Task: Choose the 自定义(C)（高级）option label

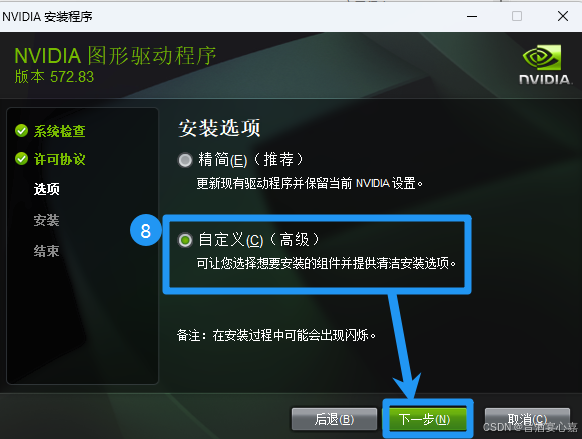Action: pos(259,240)
